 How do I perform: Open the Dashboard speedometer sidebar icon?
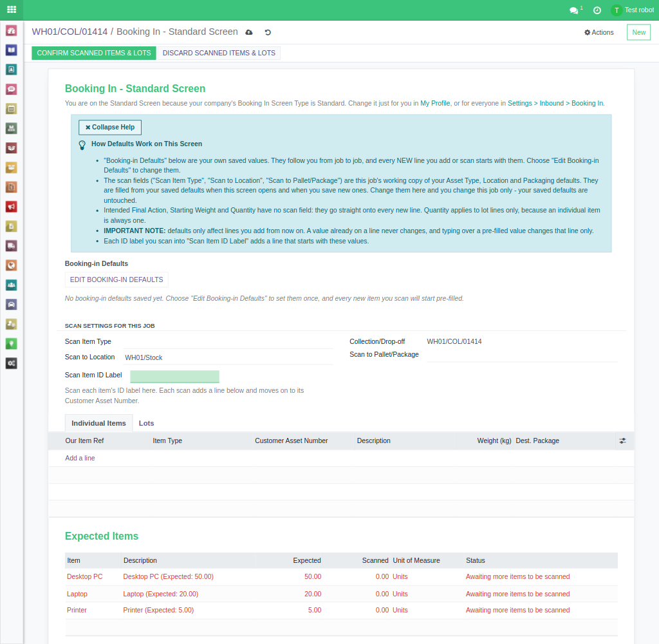12,30
